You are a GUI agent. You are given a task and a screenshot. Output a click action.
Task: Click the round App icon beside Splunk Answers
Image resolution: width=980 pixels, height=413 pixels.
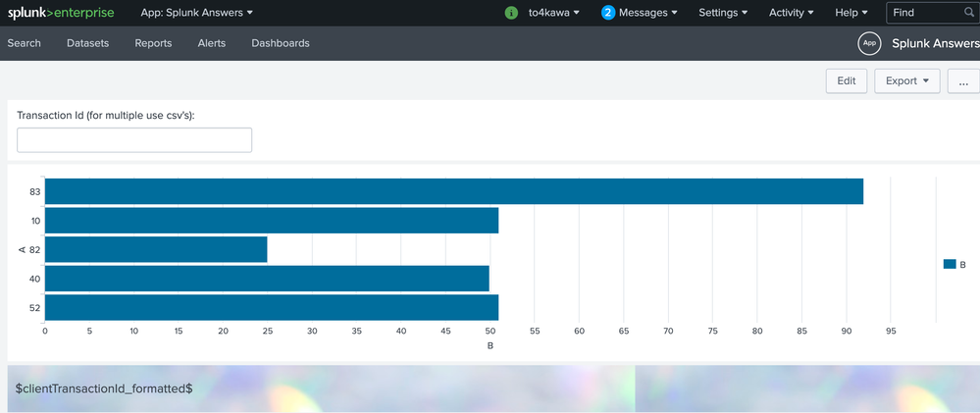coord(869,43)
